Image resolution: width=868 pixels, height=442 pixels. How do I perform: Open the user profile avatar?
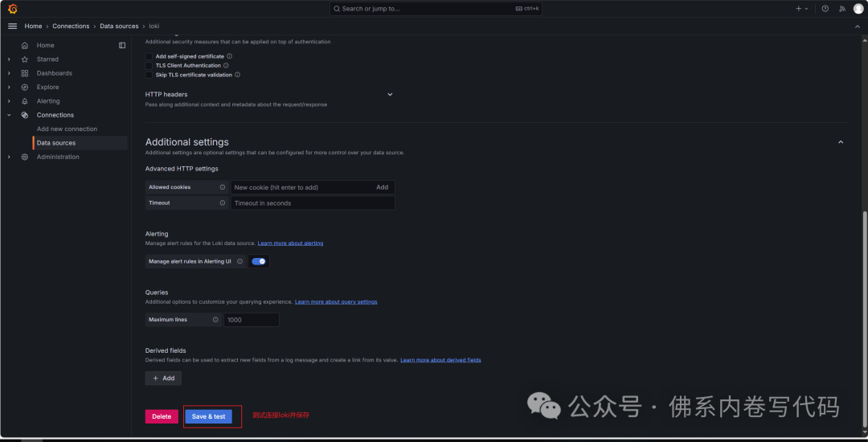(x=858, y=9)
